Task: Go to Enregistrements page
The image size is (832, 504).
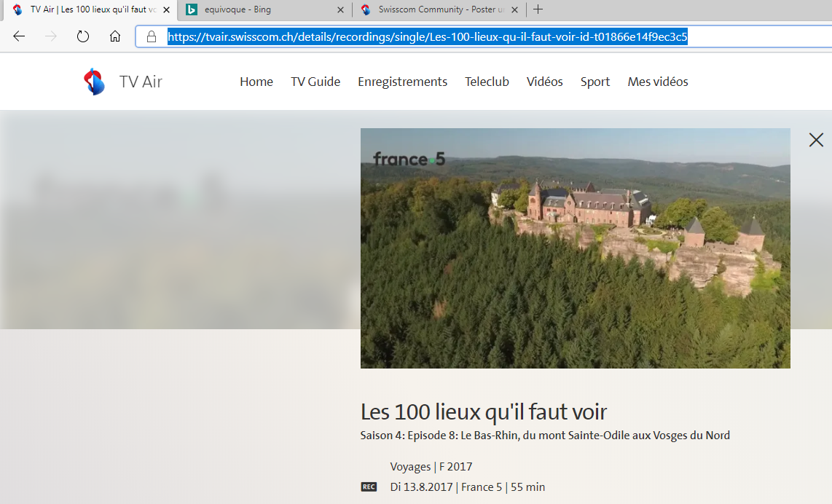Action: click(x=402, y=82)
